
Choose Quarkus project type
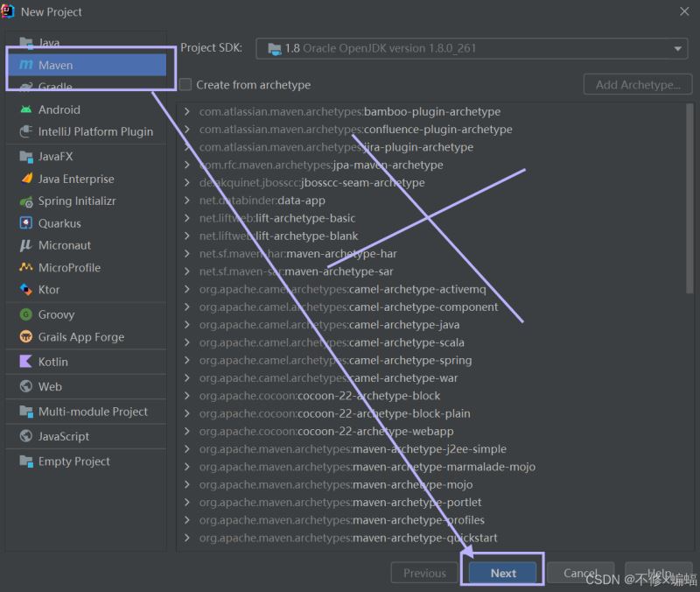pos(87,223)
